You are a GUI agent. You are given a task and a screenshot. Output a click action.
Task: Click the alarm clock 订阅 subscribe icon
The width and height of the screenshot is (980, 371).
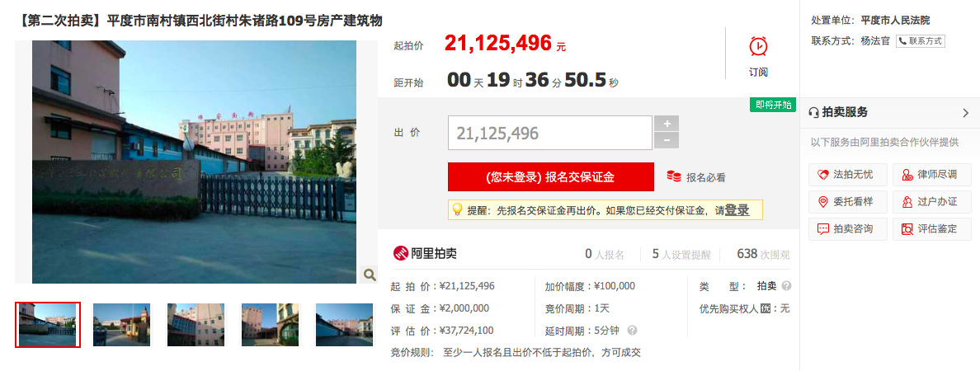point(758,47)
